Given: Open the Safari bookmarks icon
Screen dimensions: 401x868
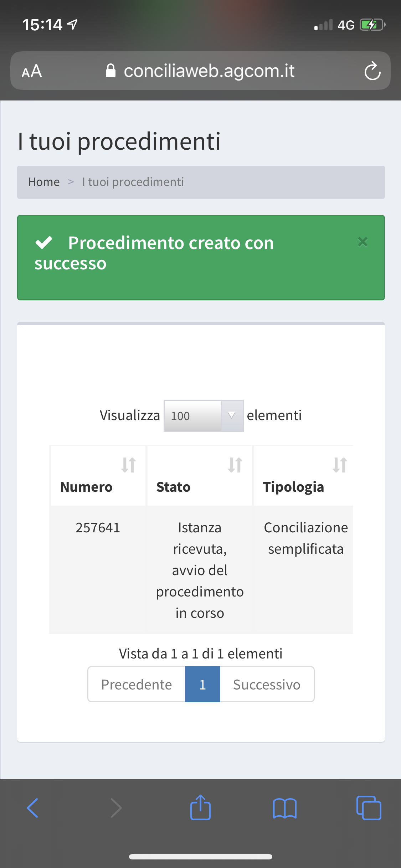Looking at the screenshot, I should pos(284,807).
